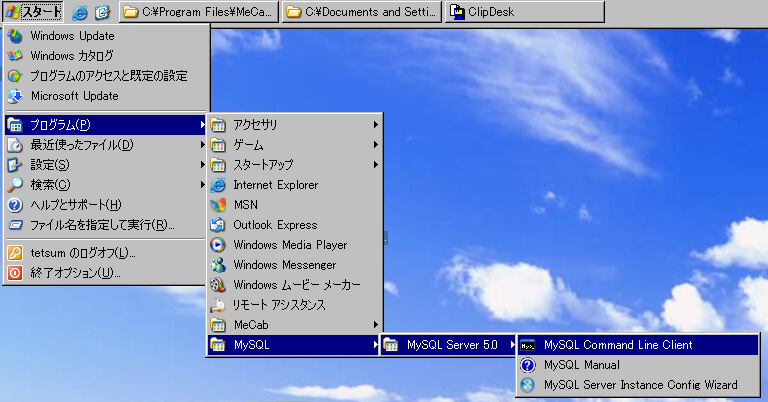Click the Windows Media Player icon
Image resolution: width=768 pixels, height=402 pixels.
tap(218, 245)
